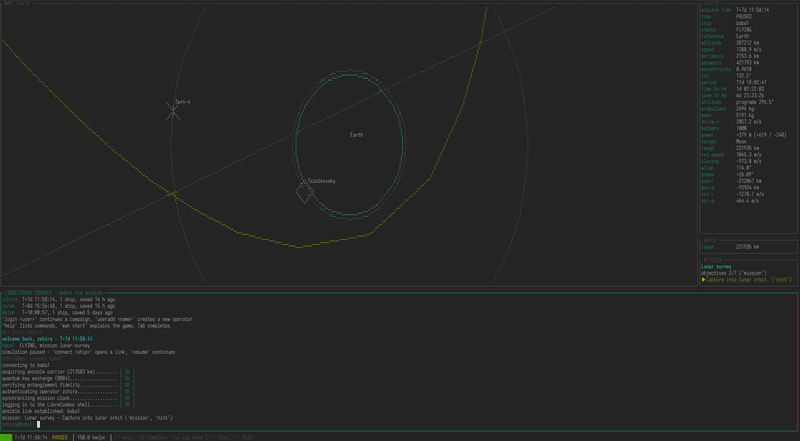This screenshot has width=800, height=441.
Task: Click the propellant 2496 kg value
Action: click(745, 109)
